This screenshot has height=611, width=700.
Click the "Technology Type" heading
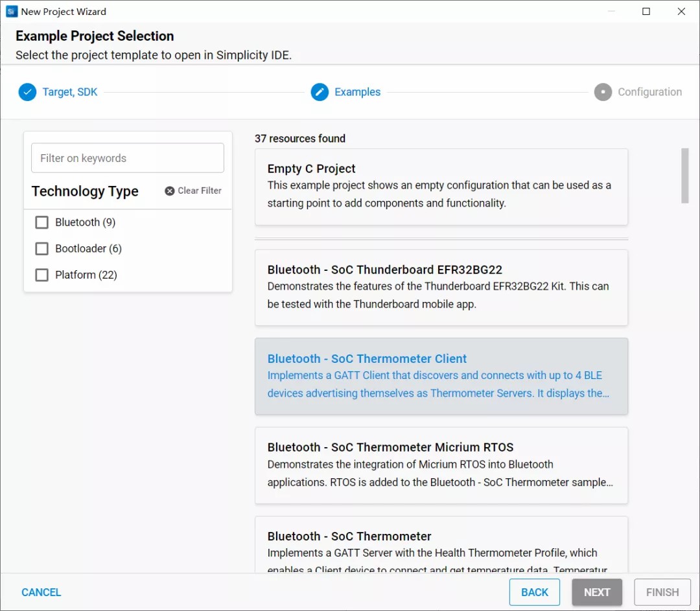click(x=85, y=191)
